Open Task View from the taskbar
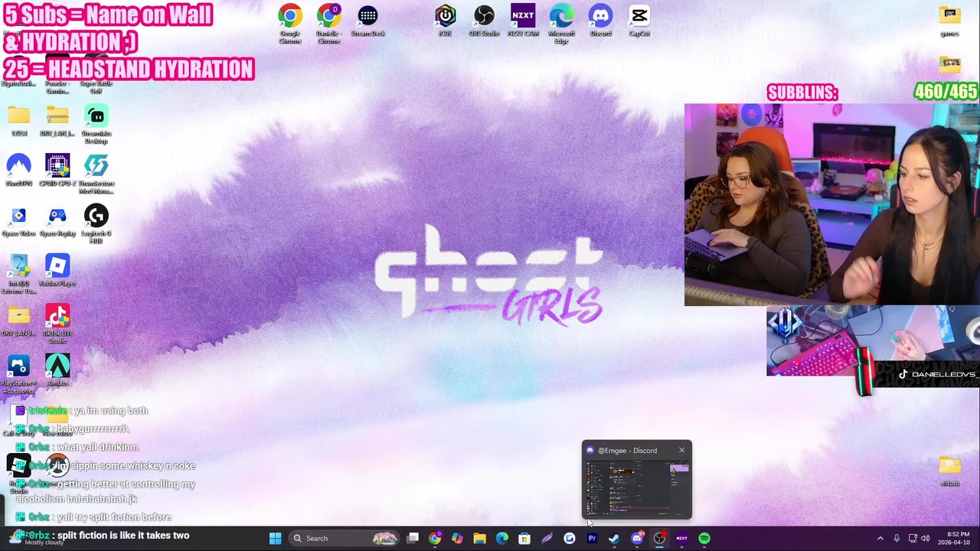980x551 pixels. pos(413,538)
